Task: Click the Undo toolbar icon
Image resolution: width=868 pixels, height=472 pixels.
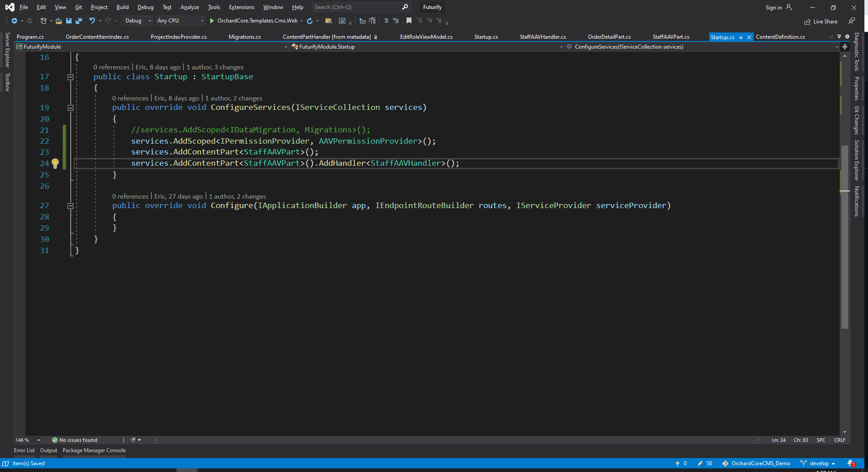Action: [92, 21]
